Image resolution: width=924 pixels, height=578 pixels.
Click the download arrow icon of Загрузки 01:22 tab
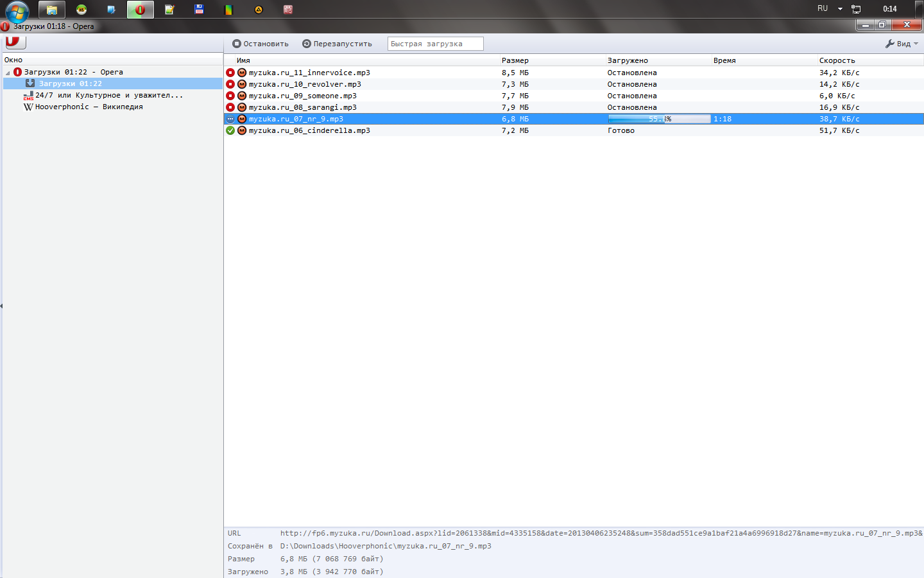pos(30,83)
